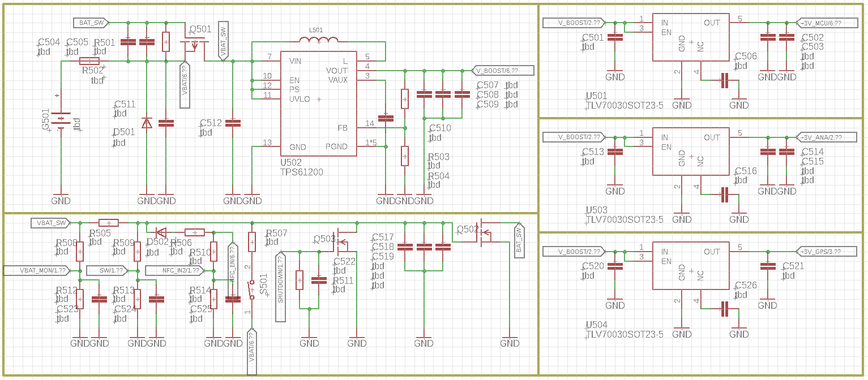Click the VAUX pin label on U502

[338, 80]
